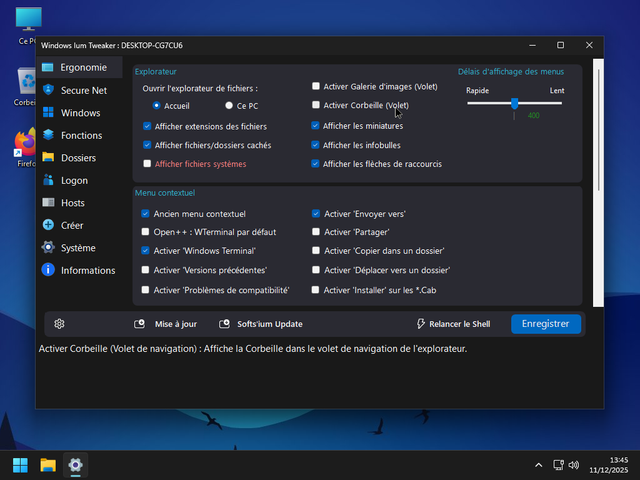The image size is (640, 480).
Task: Click the Dossiers folder icon in sidebar
Action: (x=48, y=157)
